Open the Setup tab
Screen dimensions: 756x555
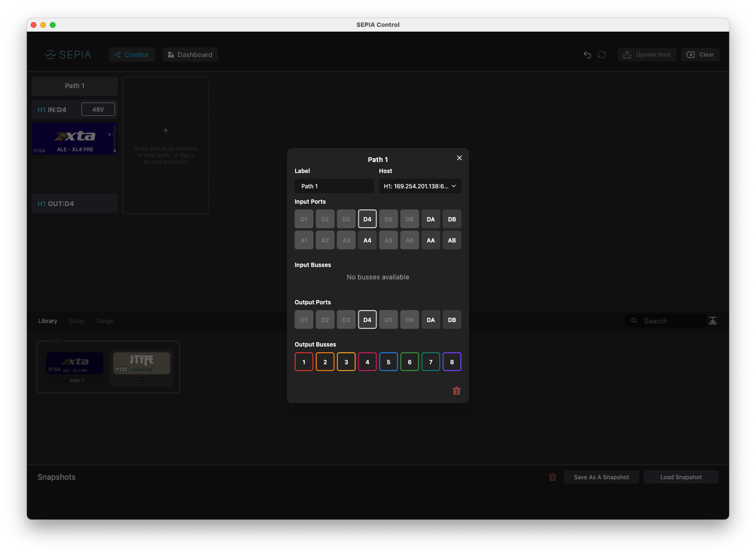click(x=76, y=321)
